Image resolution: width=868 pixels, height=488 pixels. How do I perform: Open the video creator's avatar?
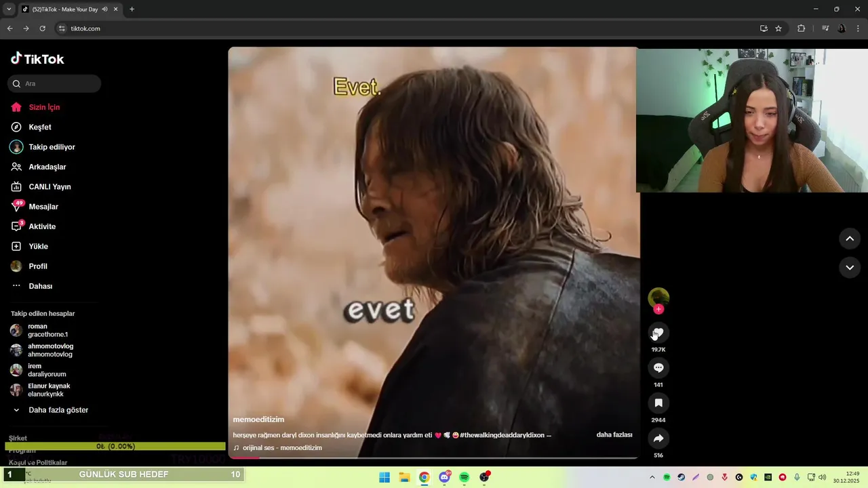tap(658, 298)
